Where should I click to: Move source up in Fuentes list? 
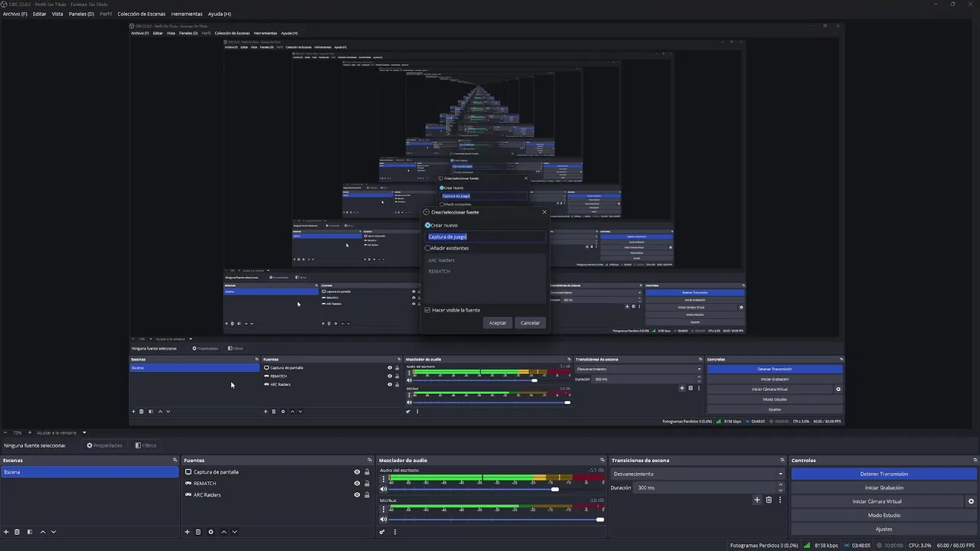224,532
